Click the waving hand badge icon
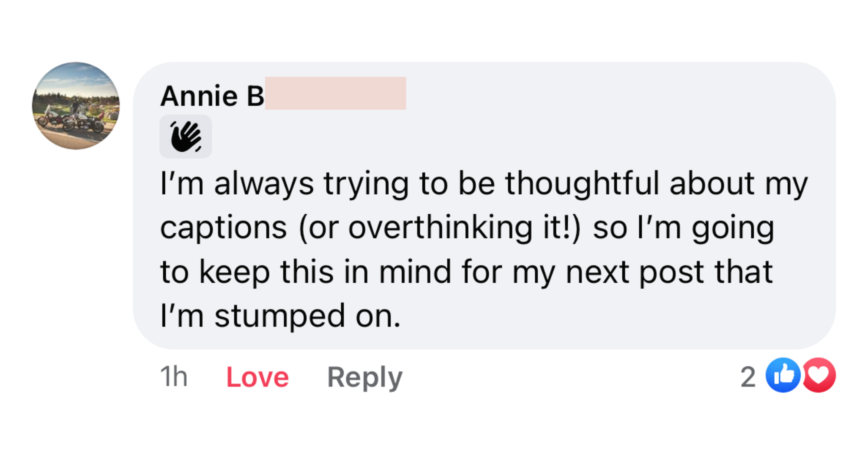The height and width of the screenshot is (464, 868). (x=186, y=137)
